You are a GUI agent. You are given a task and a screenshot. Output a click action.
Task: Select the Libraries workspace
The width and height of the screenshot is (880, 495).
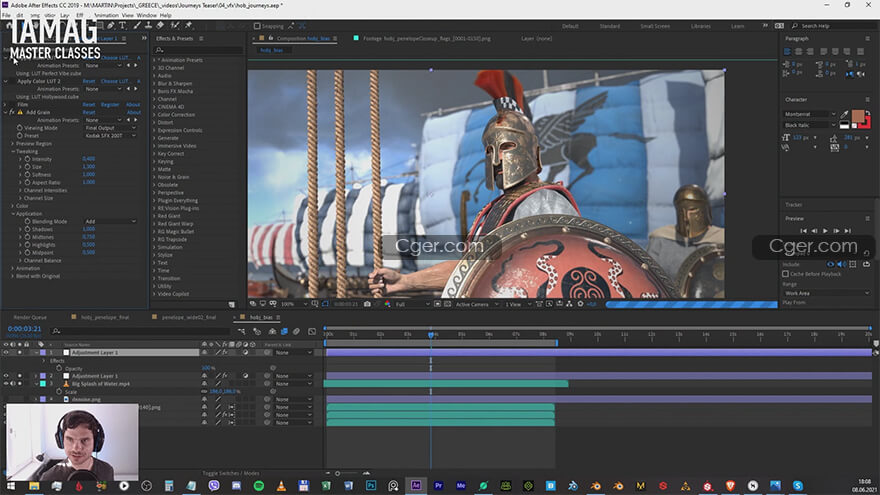pyautogui.click(x=700, y=26)
